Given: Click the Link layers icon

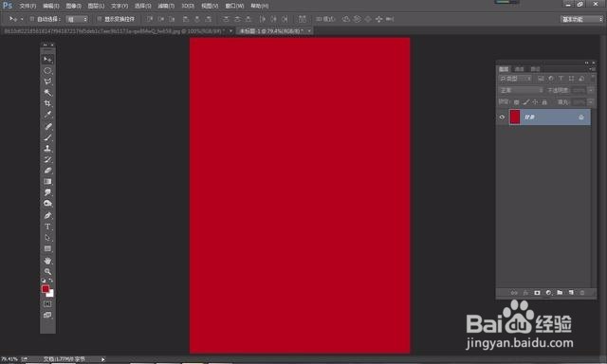Looking at the screenshot, I should coord(514,293).
